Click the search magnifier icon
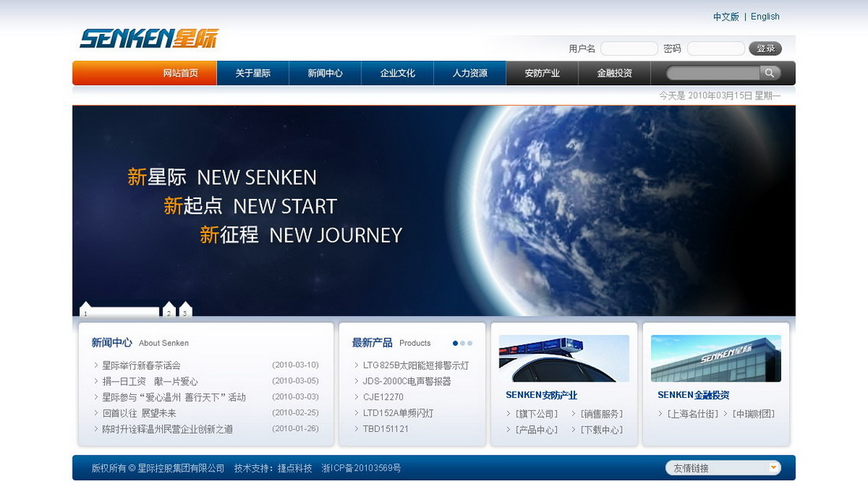The image size is (868, 492). [x=769, y=73]
